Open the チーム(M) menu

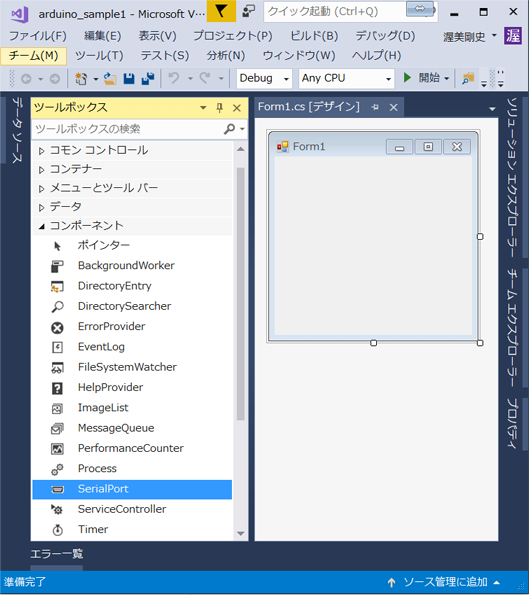[33, 56]
